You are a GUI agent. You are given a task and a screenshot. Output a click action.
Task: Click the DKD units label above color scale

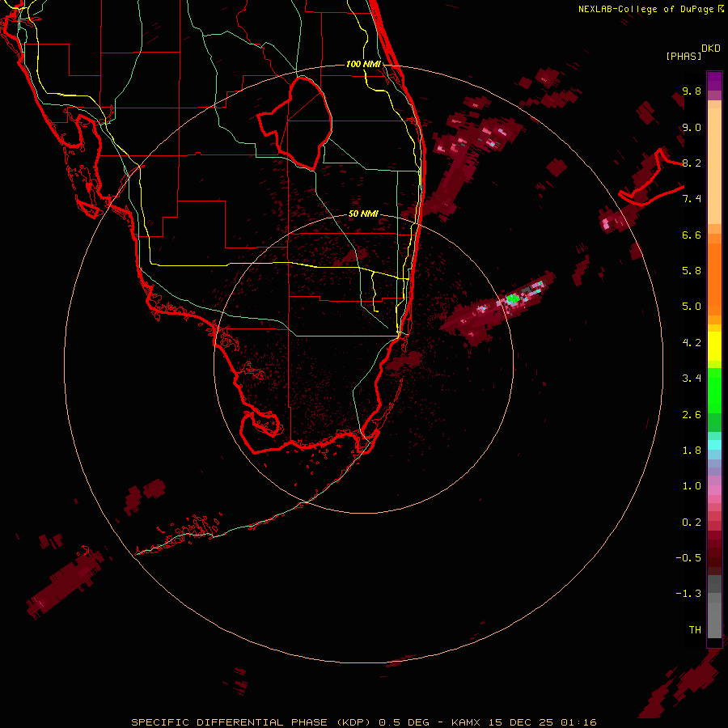[711, 49]
